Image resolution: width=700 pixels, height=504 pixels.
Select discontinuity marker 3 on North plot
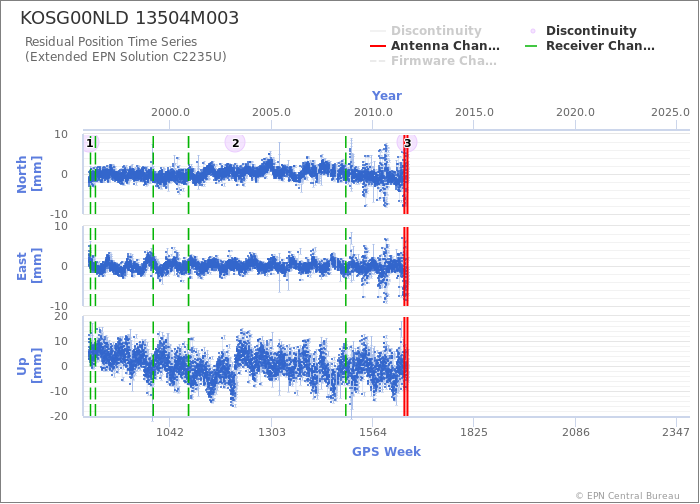[x=407, y=143]
